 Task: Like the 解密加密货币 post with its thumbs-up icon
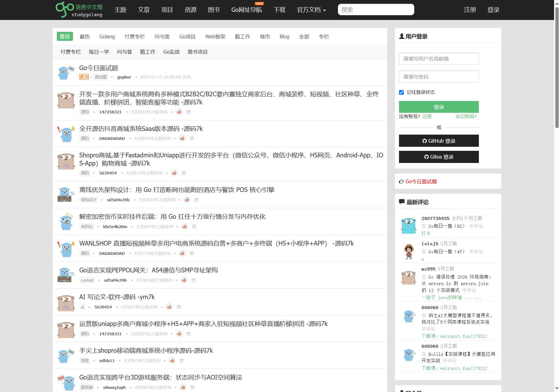point(185,227)
